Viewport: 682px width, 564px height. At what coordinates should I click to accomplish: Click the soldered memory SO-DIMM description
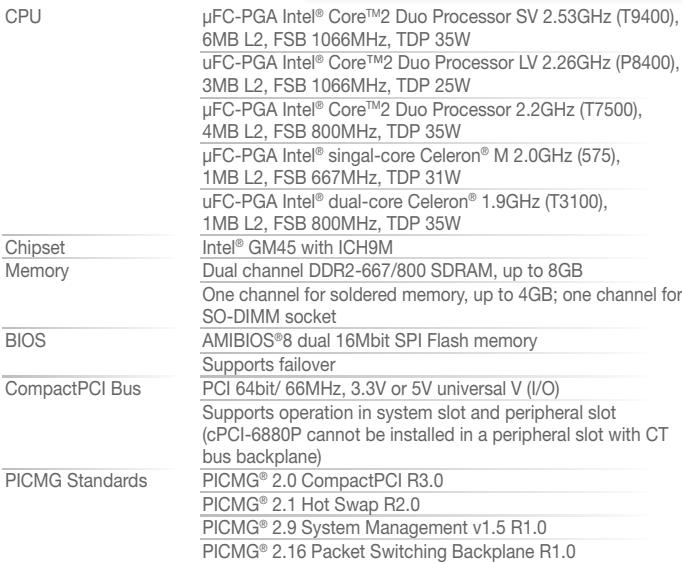(442, 306)
